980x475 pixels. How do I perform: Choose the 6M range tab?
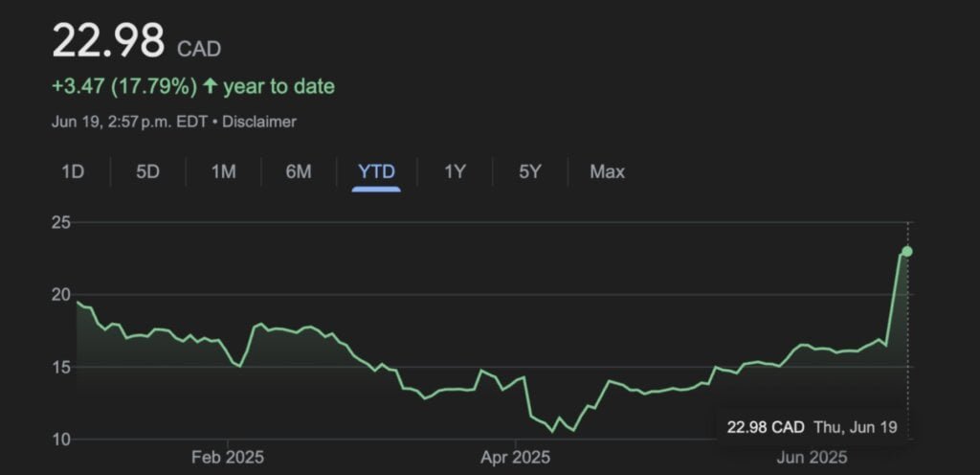(299, 172)
